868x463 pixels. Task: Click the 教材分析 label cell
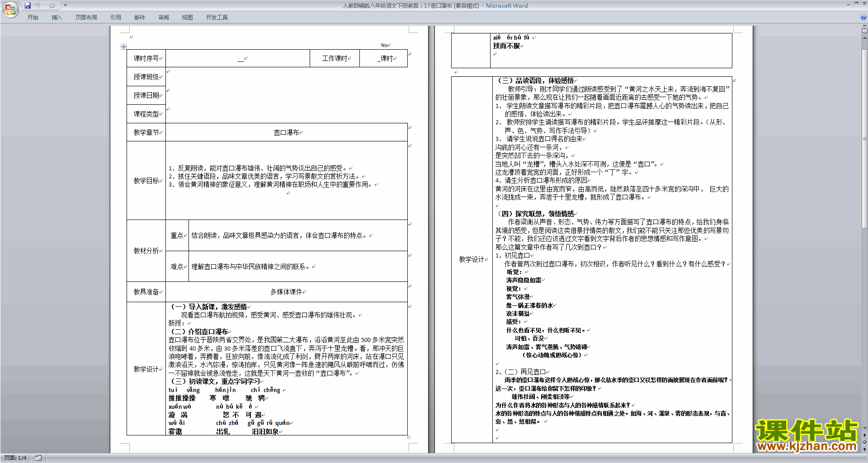(146, 251)
